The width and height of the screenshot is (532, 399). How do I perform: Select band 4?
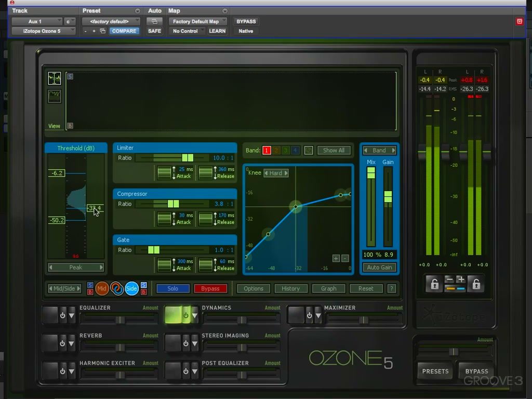pyautogui.click(x=295, y=150)
